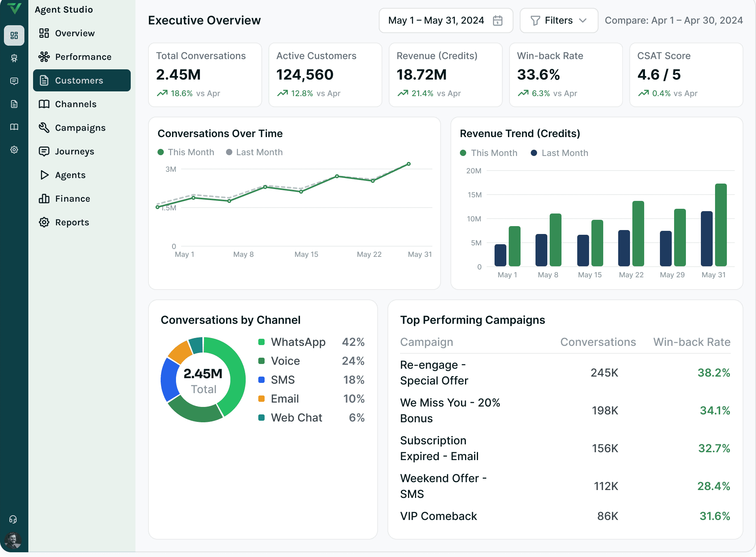Click the funnel icon in Filters

[x=535, y=20]
